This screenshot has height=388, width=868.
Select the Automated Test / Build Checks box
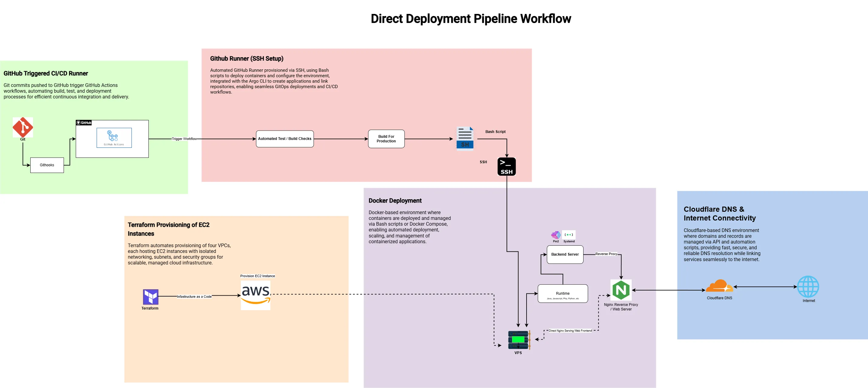[285, 138]
